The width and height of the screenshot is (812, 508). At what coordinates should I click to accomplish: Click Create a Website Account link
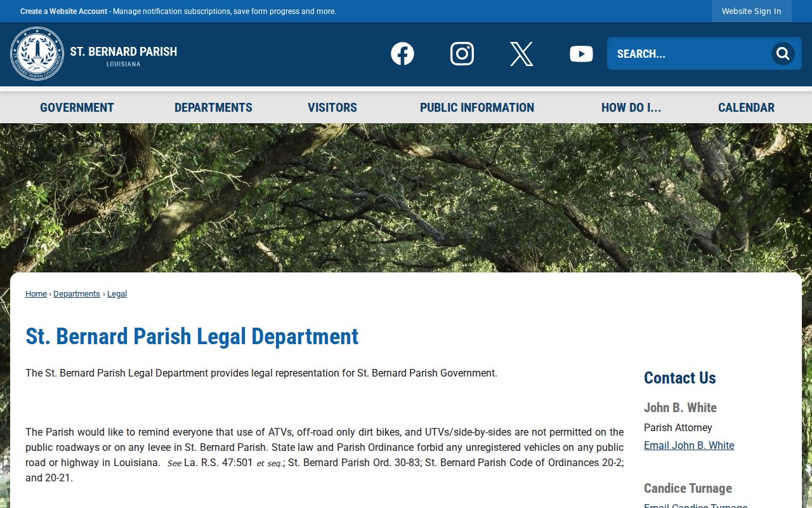click(x=63, y=11)
